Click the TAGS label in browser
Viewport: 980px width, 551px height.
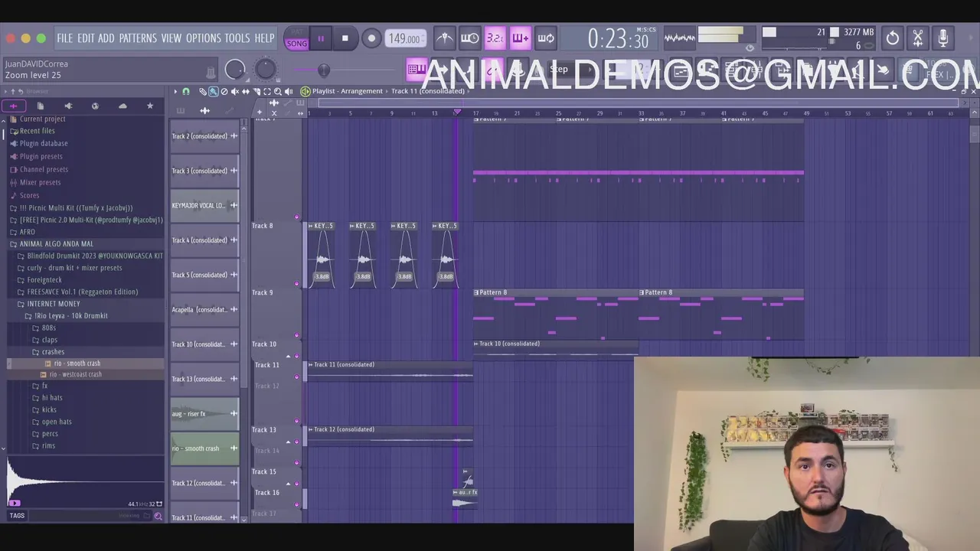coord(17,516)
